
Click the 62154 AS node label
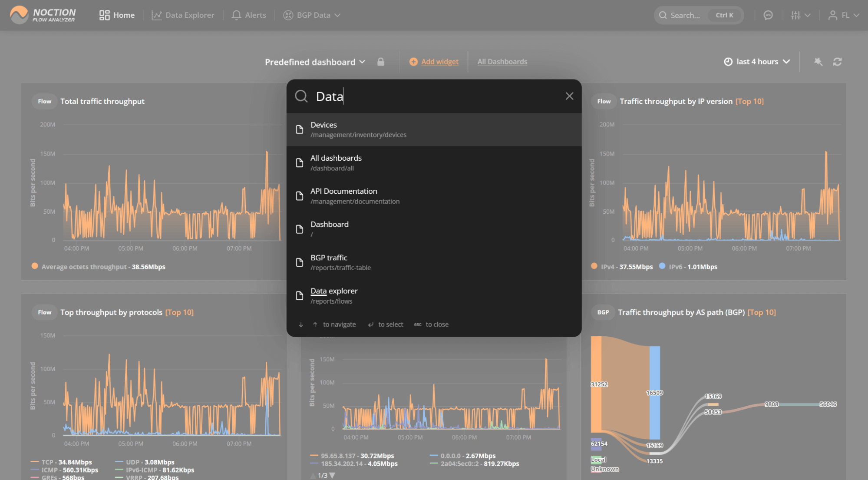coord(599,444)
